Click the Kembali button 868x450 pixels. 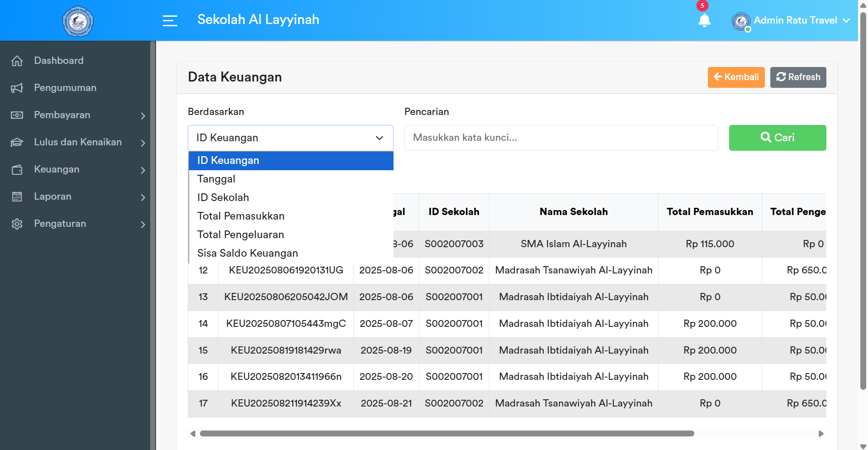[x=736, y=77]
